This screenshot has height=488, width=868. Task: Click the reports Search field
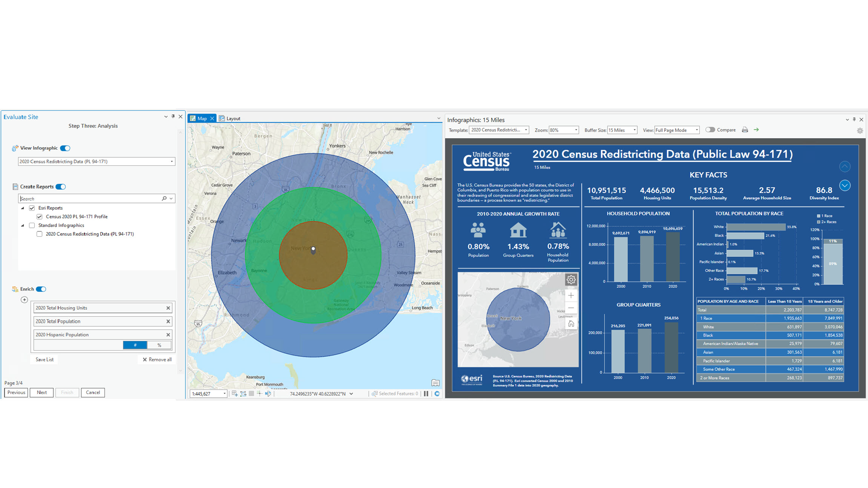(x=90, y=199)
